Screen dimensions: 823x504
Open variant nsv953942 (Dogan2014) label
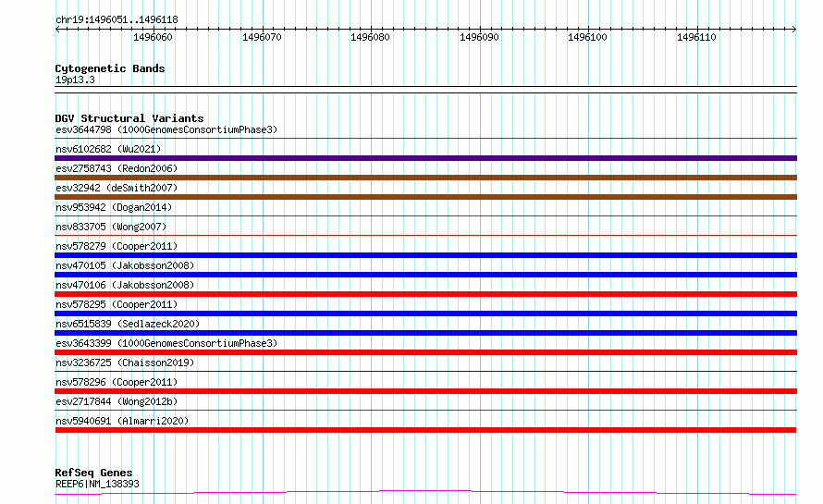pos(114,207)
